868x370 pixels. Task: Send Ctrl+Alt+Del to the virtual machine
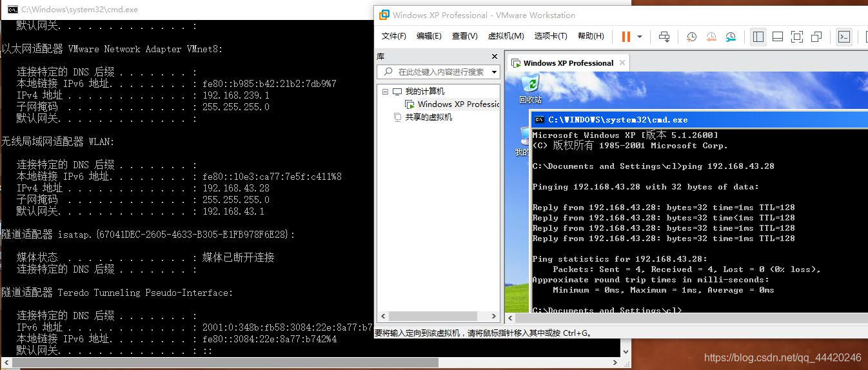point(664,37)
